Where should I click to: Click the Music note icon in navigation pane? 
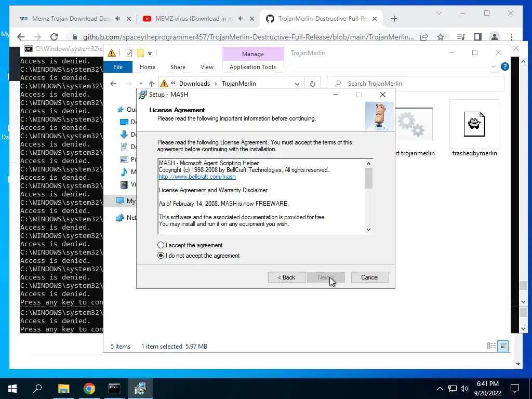(x=124, y=171)
